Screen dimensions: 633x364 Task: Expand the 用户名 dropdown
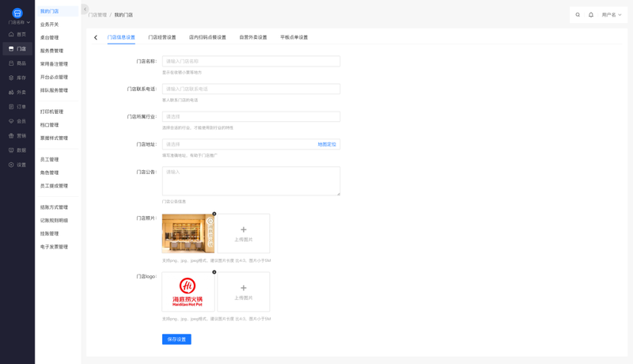[612, 15]
